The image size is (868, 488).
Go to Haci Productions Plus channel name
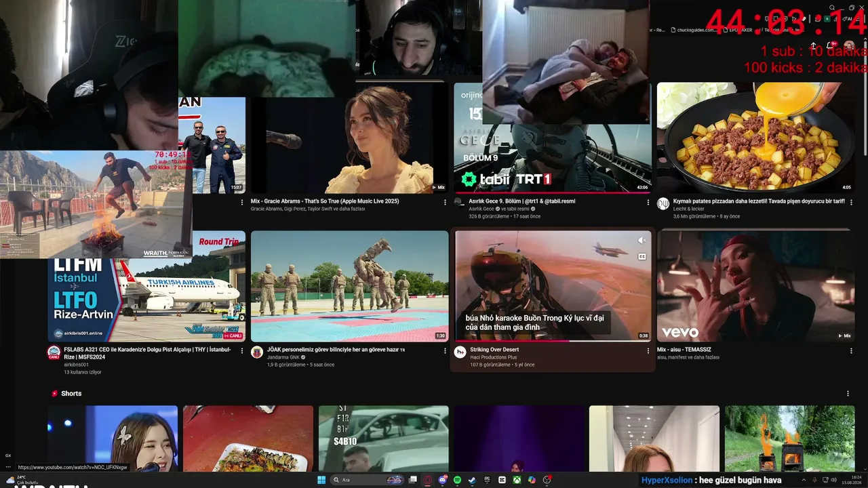(494, 357)
